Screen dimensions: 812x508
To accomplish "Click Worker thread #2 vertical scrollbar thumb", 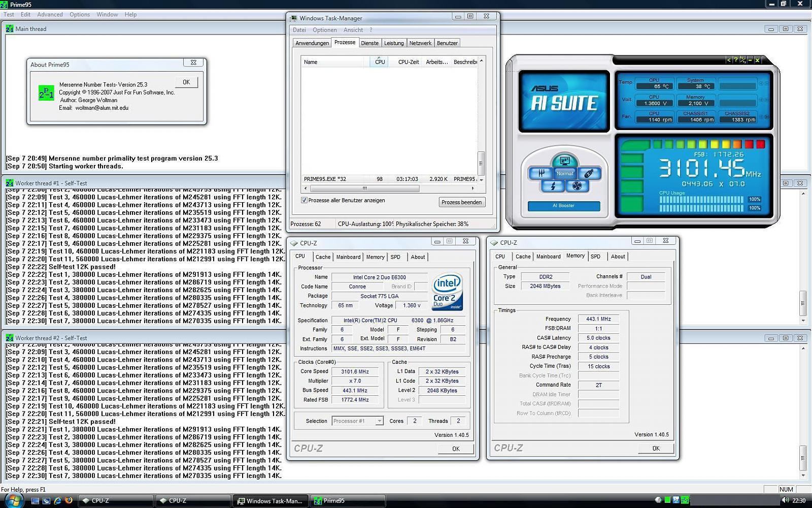I will coord(803,458).
